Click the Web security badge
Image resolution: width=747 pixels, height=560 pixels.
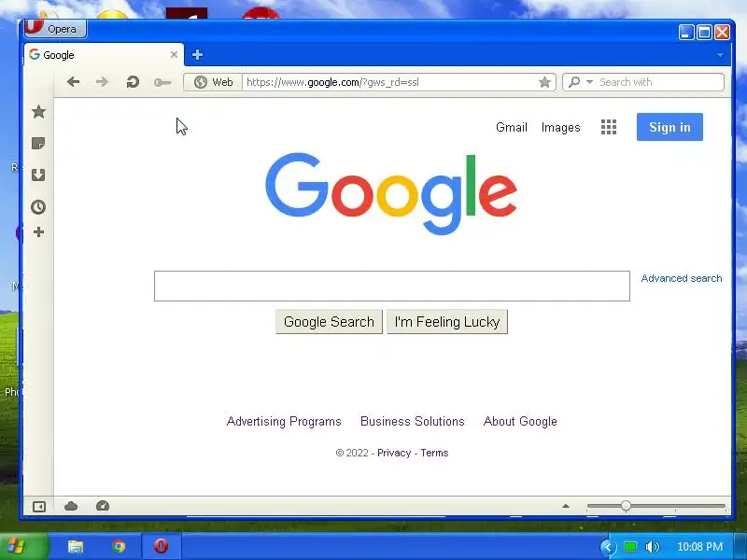point(214,82)
